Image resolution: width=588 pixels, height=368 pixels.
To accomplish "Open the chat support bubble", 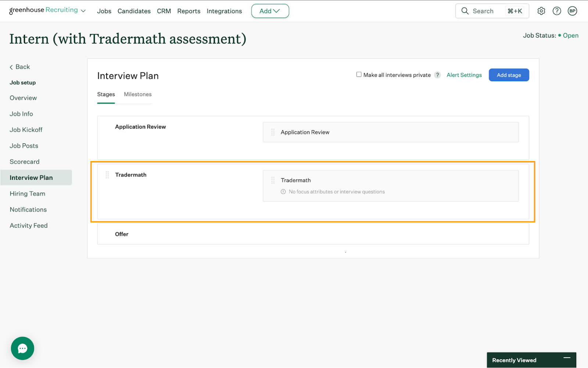I will coord(22,348).
